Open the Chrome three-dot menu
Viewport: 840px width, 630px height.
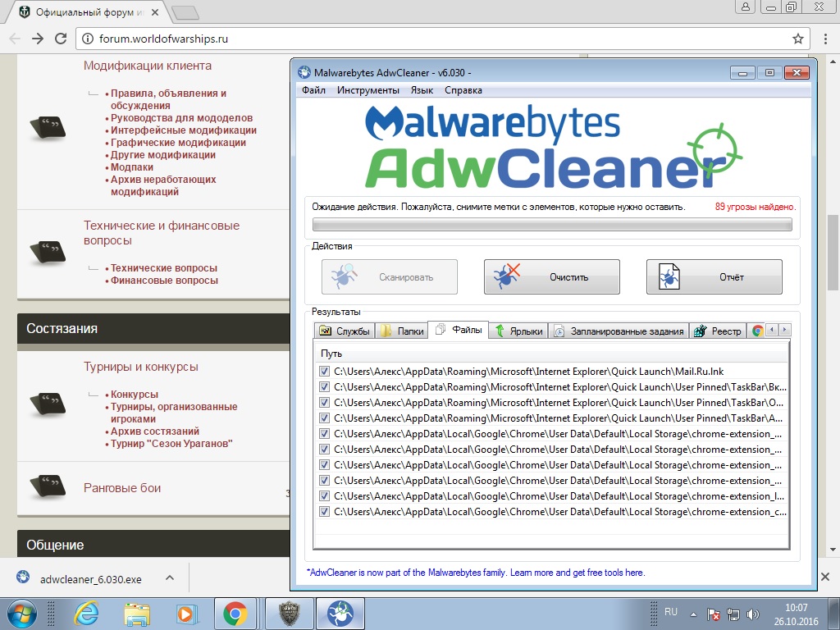click(x=825, y=39)
